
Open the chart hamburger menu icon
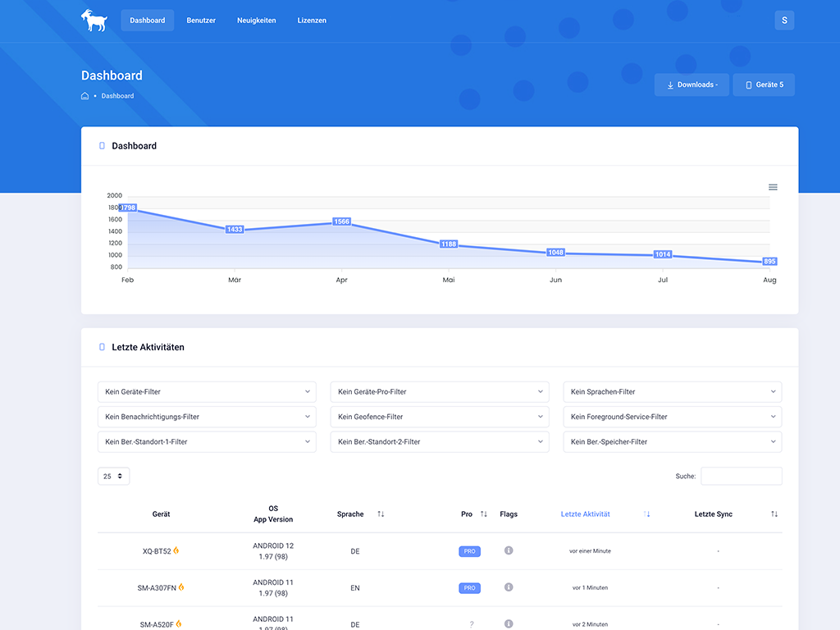point(773,187)
